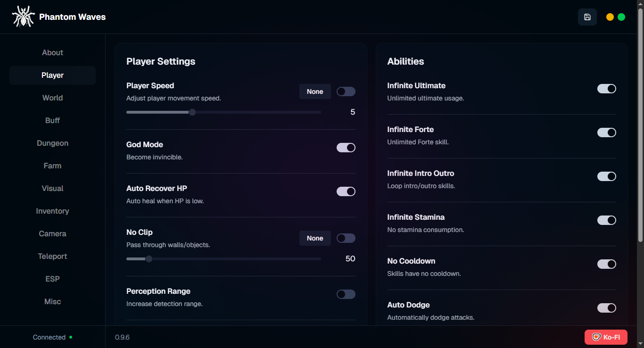Open the ESP section

(52, 279)
